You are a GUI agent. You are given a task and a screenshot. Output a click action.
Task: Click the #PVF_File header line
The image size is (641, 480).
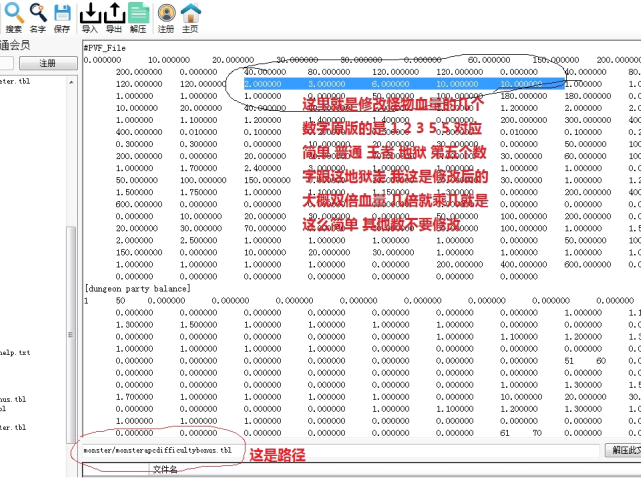[105, 48]
